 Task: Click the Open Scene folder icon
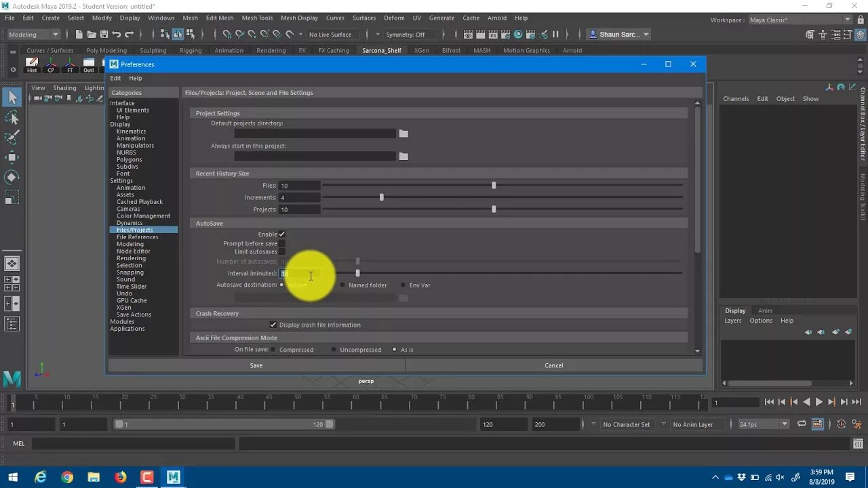(x=92, y=34)
